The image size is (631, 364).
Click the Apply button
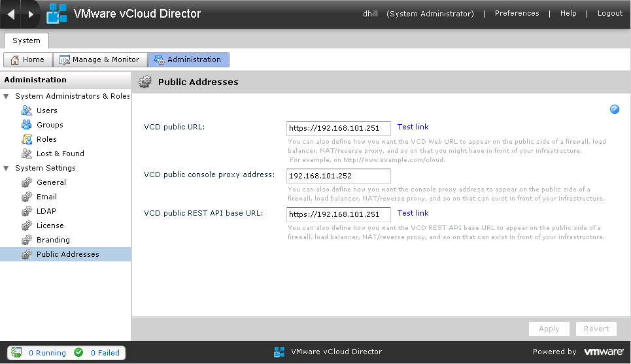coord(549,329)
